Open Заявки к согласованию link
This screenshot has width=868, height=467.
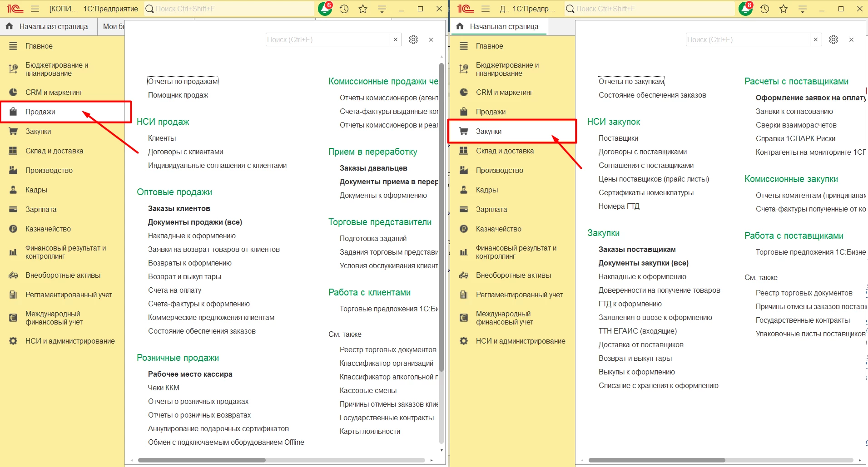point(794,111)
